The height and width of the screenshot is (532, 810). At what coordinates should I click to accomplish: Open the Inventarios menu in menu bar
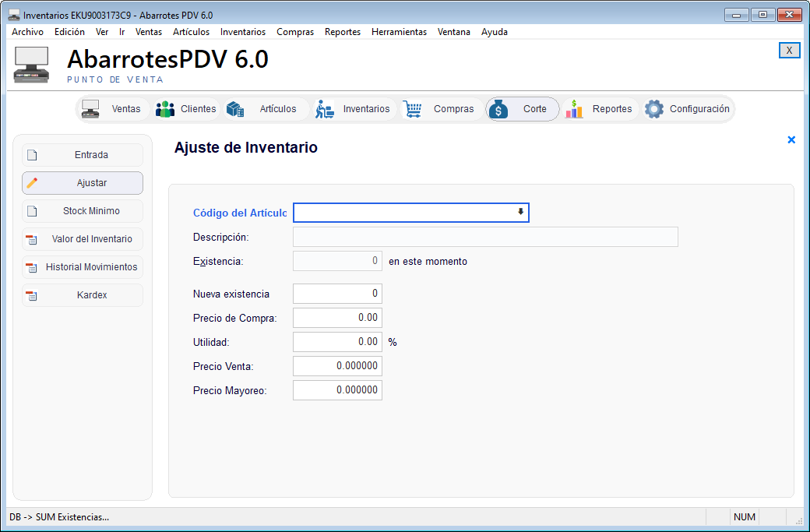point(243,32)
